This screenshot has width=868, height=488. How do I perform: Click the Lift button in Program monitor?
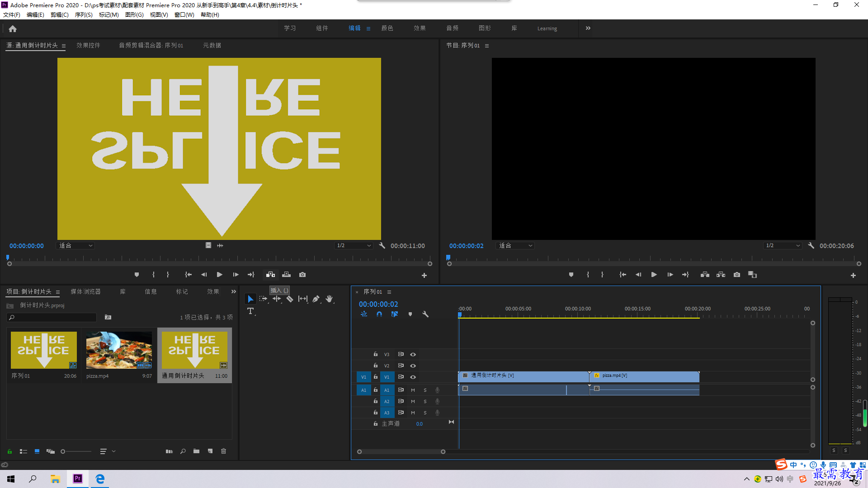pos(705,275)
